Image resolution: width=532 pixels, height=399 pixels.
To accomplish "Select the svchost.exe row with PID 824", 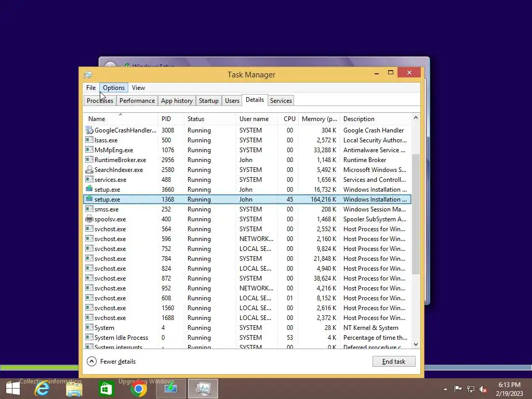I will coord(247,268).
